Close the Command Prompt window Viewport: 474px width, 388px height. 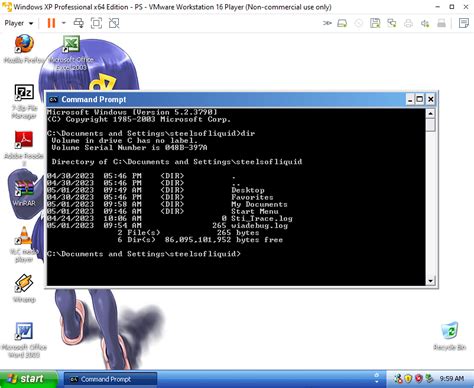pyautogui.click(x=431, y=99)
